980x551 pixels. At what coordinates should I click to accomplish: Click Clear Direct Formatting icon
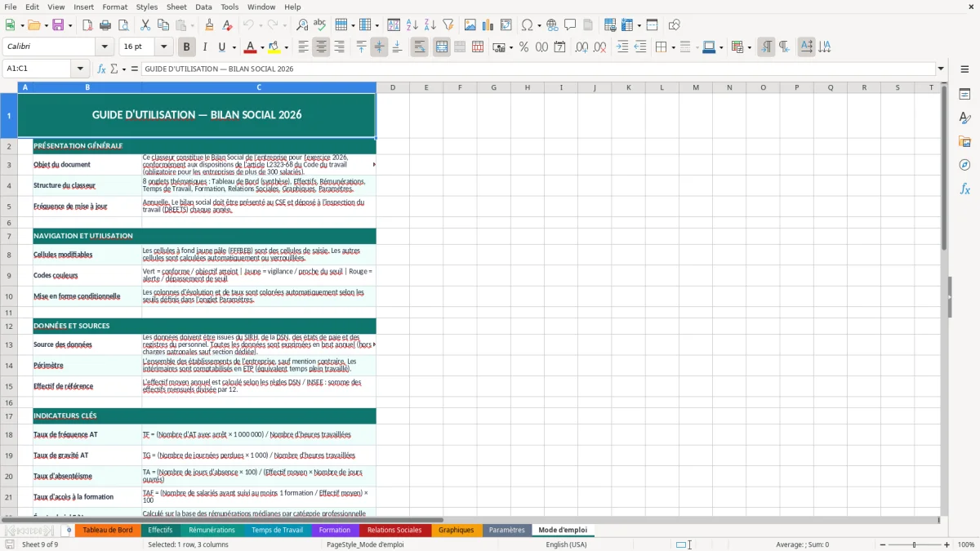(x=227, y=25)
